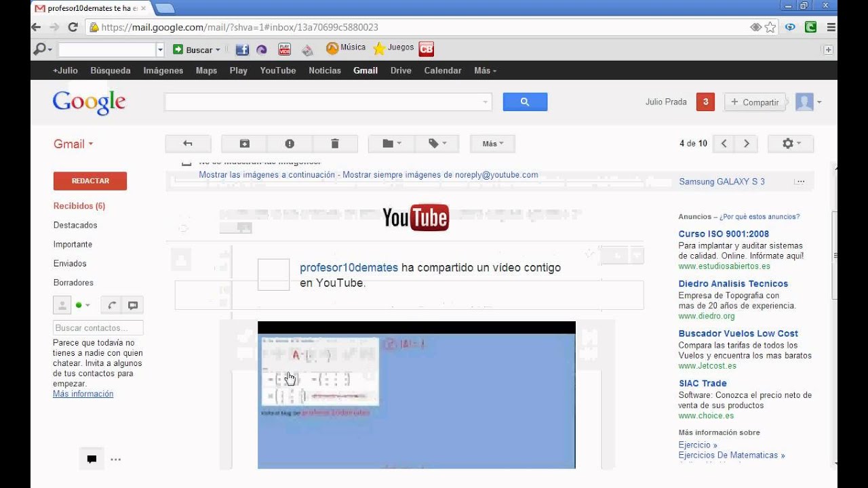Report this email as spam

(290, 144)
